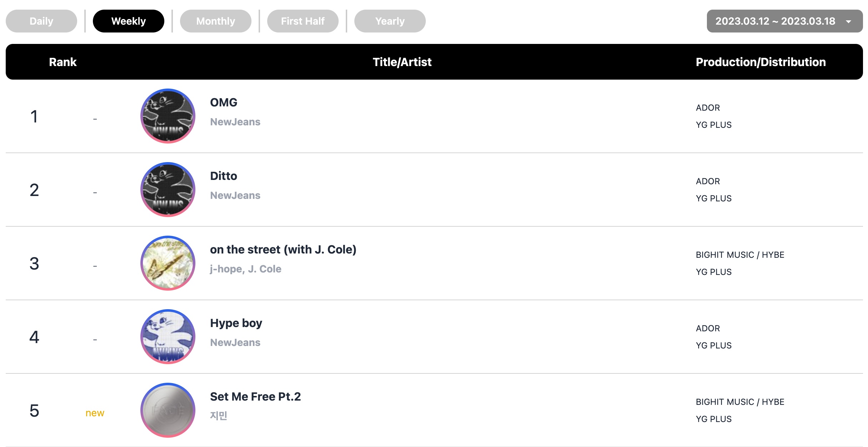Switch to the Daily chart tab
Screen dimensions: 868x447
pos(41,21)
